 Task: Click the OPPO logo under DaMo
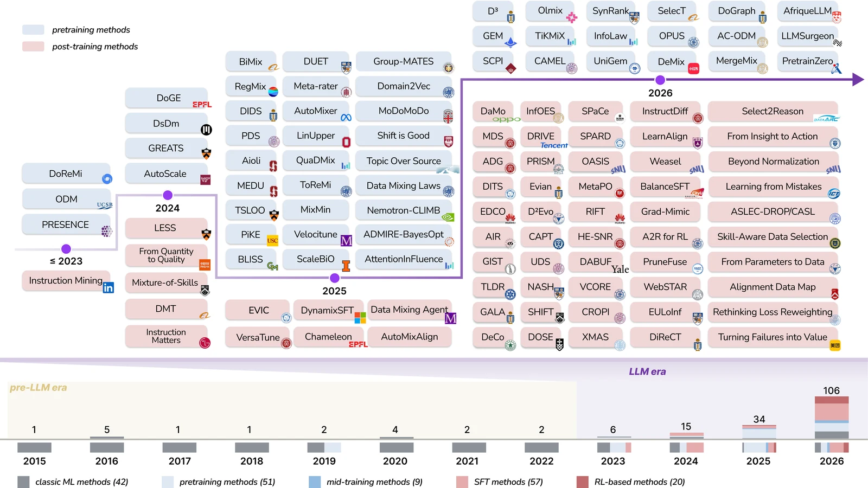click(x=506, y=119)
